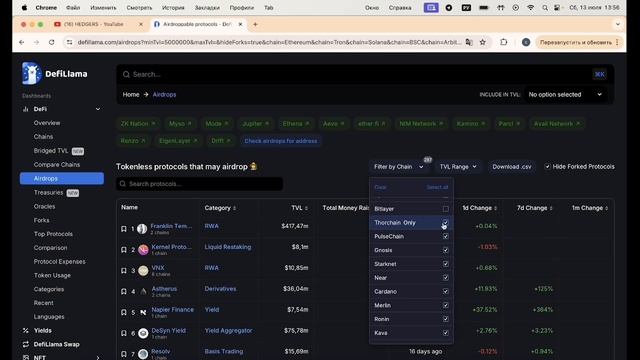640x360 pixels.
Task: Click the translate page icon in address bar
Action: 469,42
